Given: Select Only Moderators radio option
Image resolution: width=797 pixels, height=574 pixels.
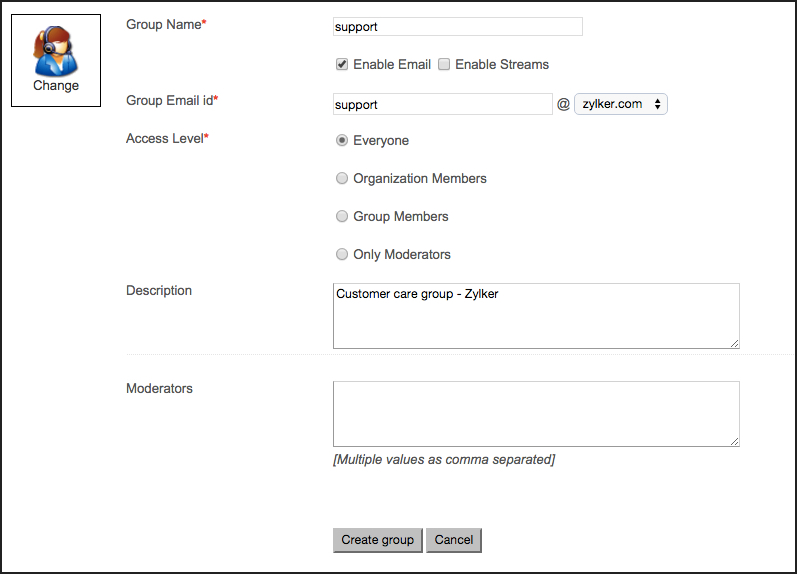Looking at the screenshot, I should (342, 254).
